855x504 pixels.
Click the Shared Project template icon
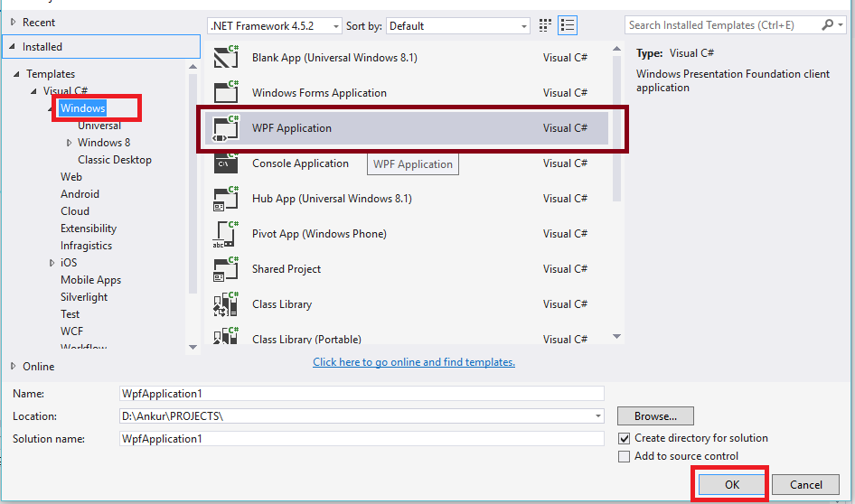pyautogui.click(x=225, y=269)
